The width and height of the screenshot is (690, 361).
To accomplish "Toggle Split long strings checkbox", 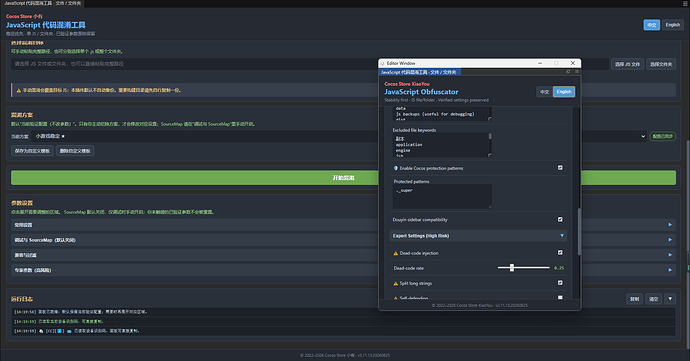I will pyautogui.click(x=560, y=283).
